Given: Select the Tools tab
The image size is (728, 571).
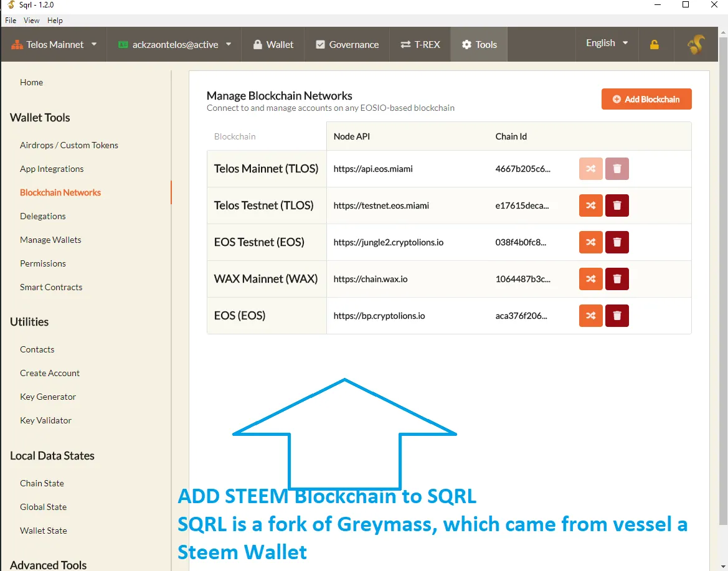Looking at the screenshot, I should pos(479,45).
